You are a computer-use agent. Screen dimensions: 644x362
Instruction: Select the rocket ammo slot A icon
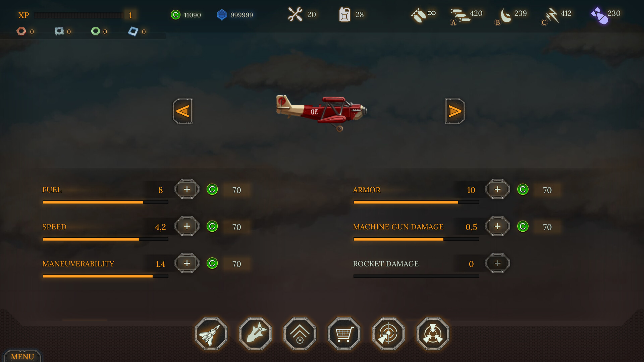click(459, 16)
